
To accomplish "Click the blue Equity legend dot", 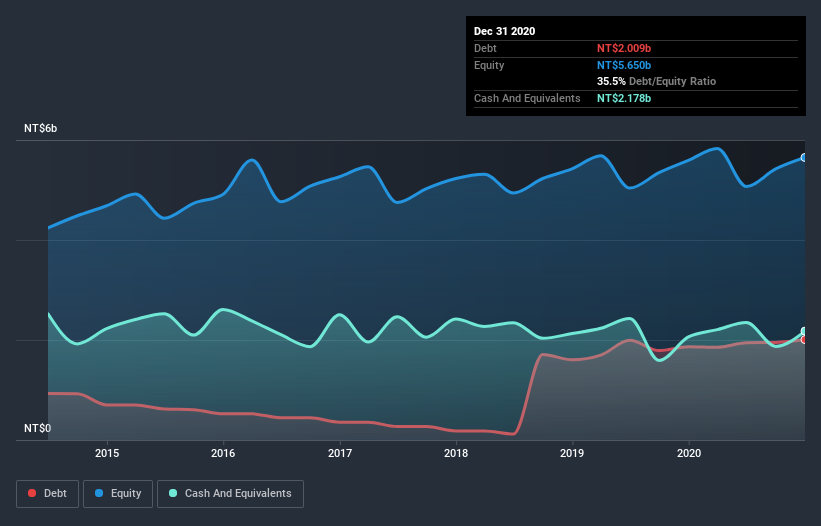I will coord(99,493).
